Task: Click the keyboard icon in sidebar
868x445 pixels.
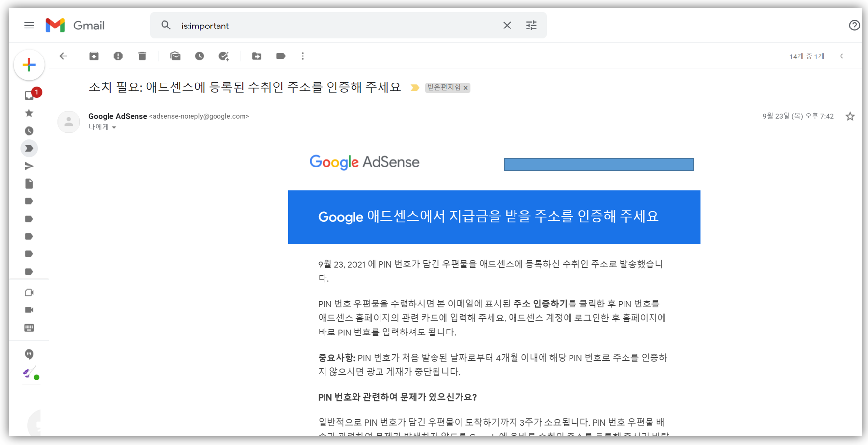Action: [x=29, y=328]
